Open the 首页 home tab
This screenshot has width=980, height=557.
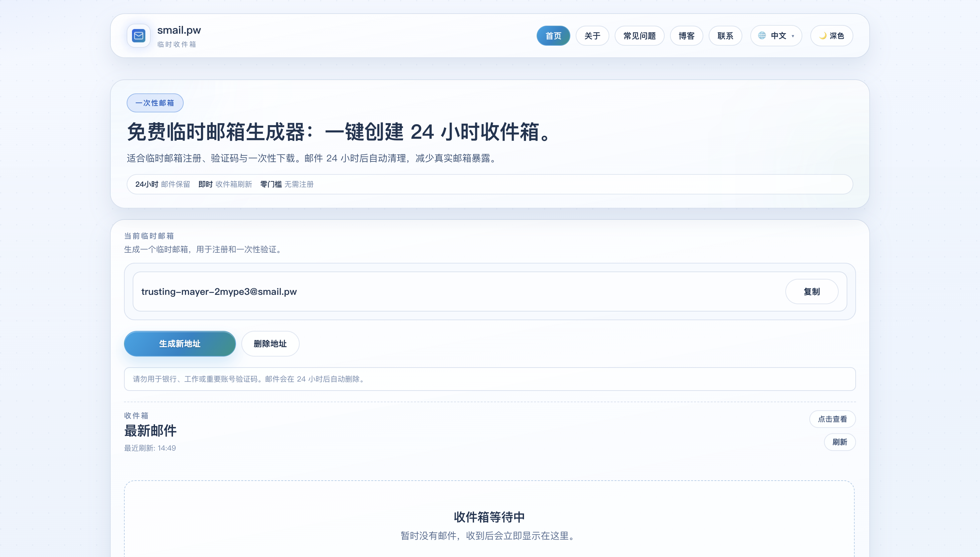[x=553, y=36]
